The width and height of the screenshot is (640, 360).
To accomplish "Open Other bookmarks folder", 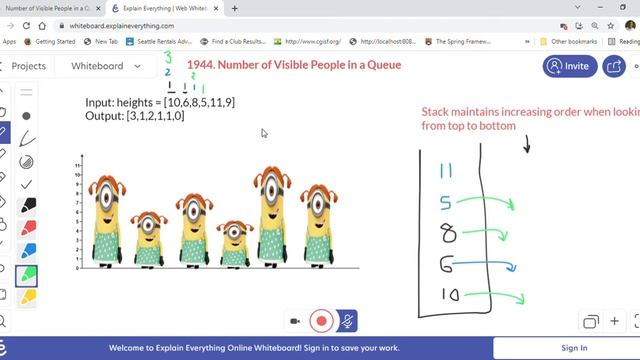I will coord(569,42).
